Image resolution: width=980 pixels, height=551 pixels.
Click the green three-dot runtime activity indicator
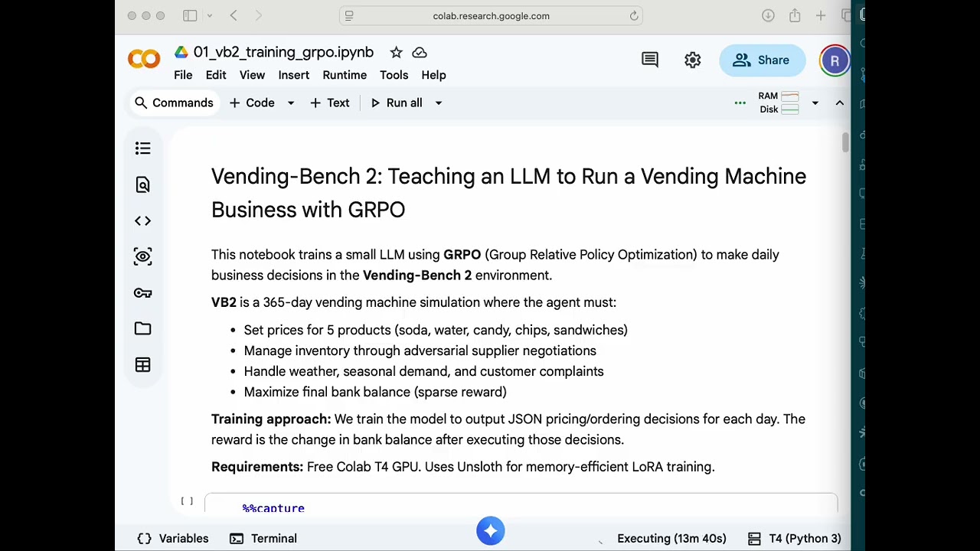tap(740, 103)
